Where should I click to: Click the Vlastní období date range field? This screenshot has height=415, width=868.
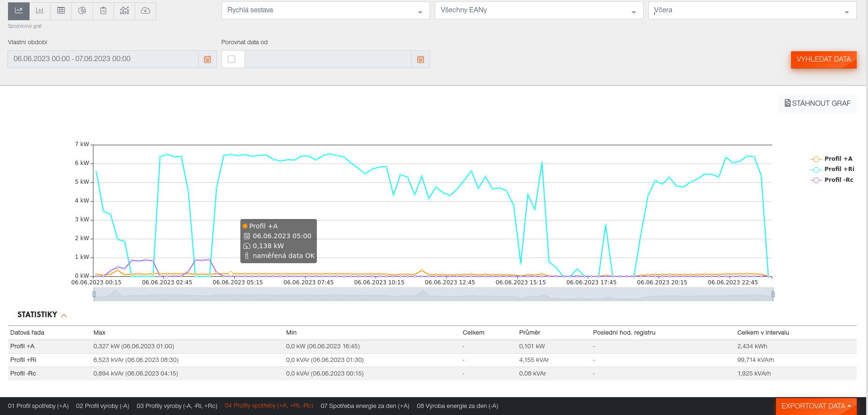click(x=103, y=59)
